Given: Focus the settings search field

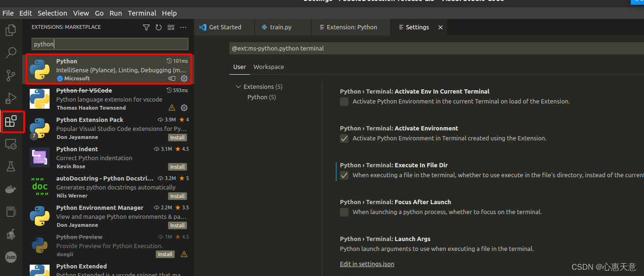Looking at the screenshot, I should click(437, 48).
